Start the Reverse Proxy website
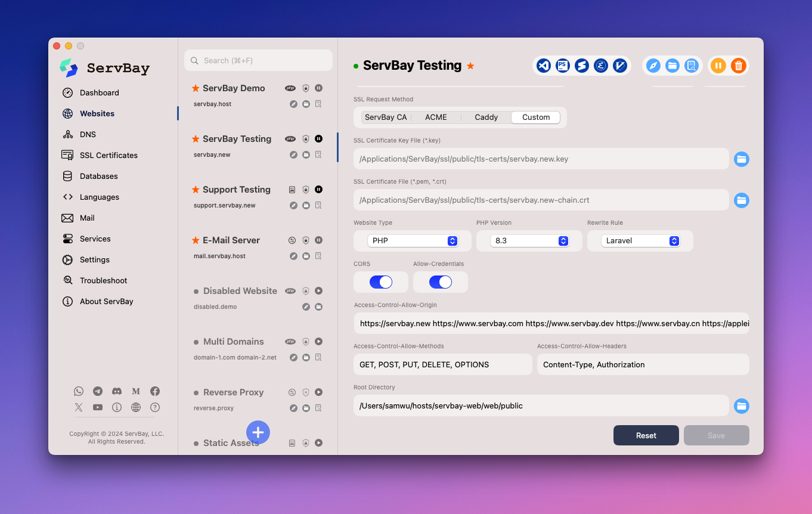 [x=318, y=392]
